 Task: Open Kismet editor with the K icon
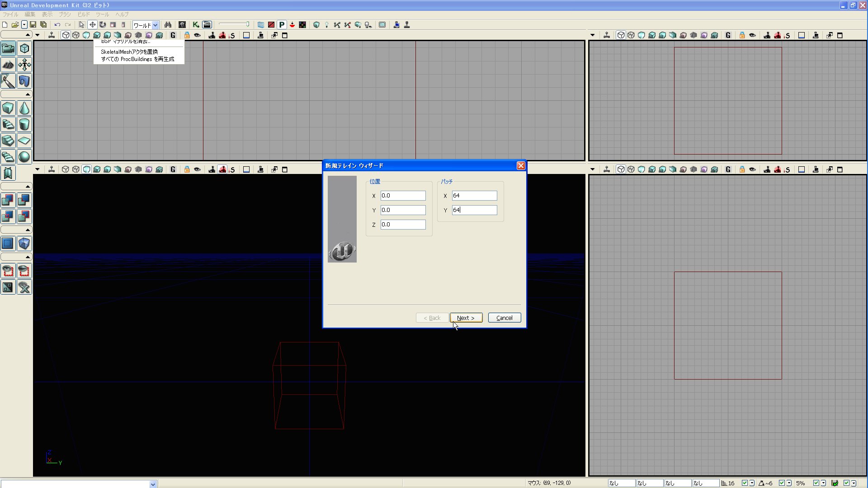(196, 25)
